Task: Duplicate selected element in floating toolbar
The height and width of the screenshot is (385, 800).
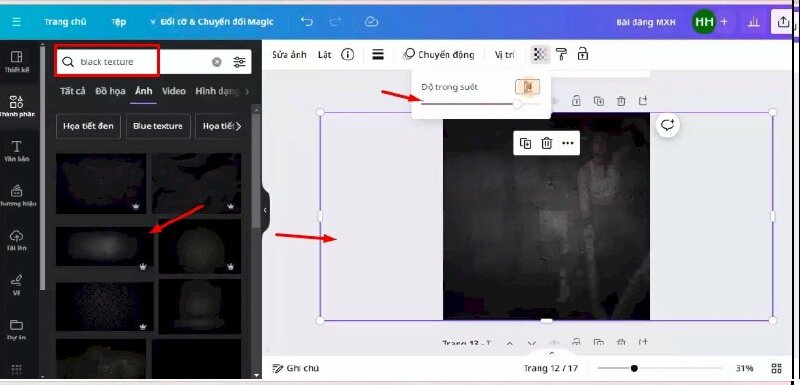Action: click(x=525, y=143)
